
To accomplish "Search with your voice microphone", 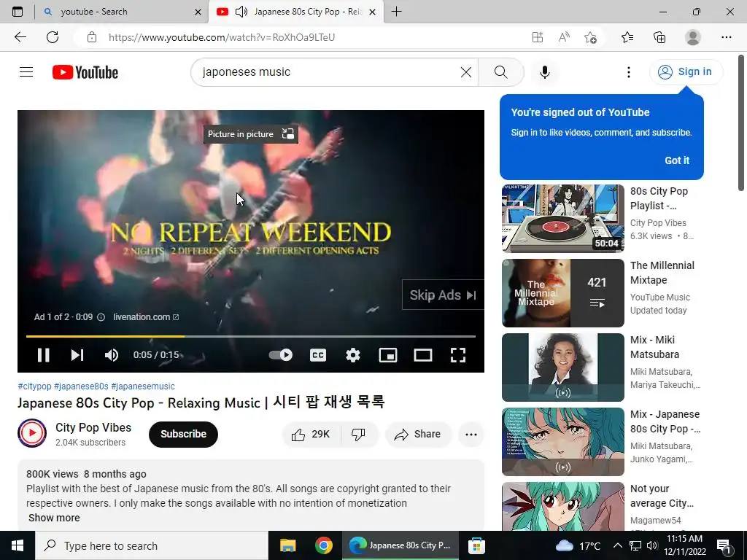I will point(544,72).
